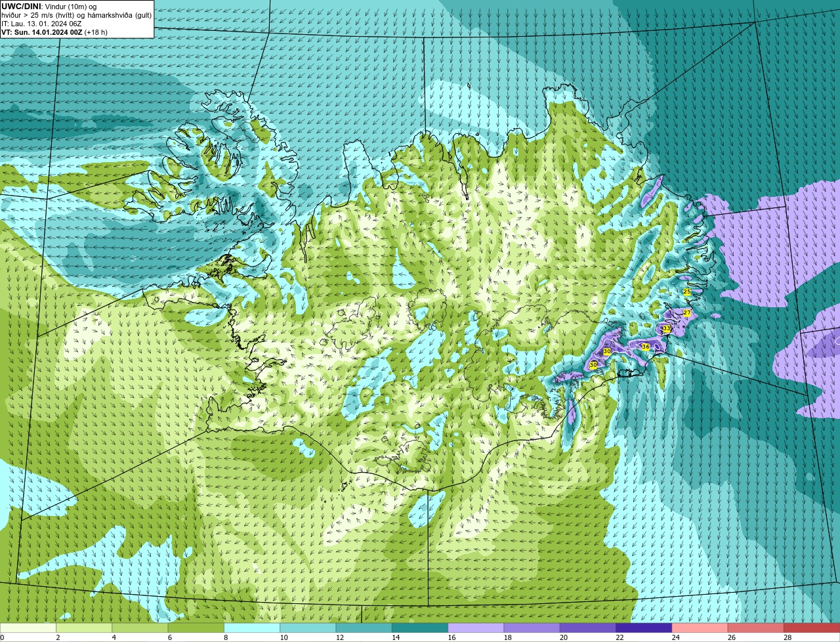The image size is (840, 642).
Task: Click the legend scale label '0'
Action: (x=2, y=637)
